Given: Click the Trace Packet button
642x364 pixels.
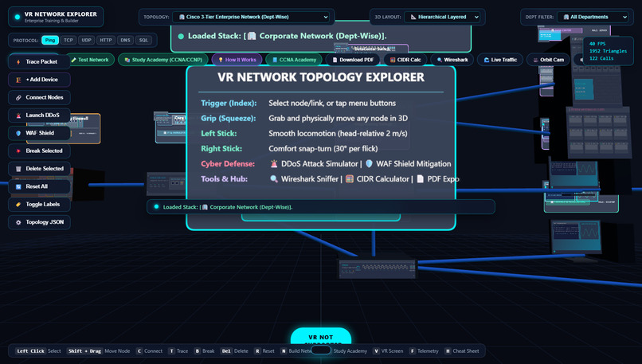Looking at the screenshot, I should click(x=39, y=62).
